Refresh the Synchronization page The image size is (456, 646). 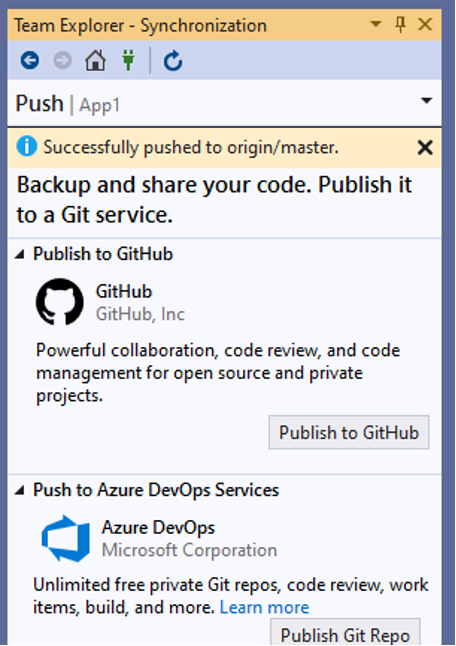pyautogui.click(x=173, y=61)
